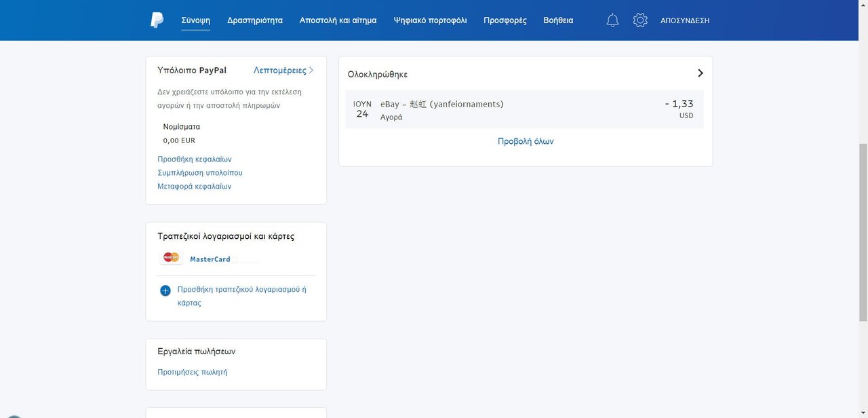Click Συμπλήρωση υπολοίπου link
This screenshot has height=418, width=868.
(x=200, y=172)
